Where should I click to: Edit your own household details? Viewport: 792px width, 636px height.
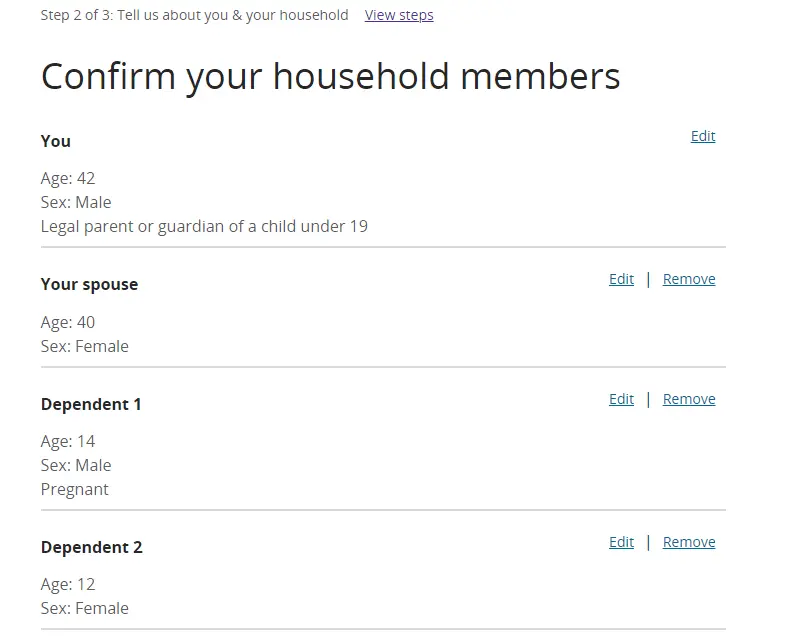(703, 136)
